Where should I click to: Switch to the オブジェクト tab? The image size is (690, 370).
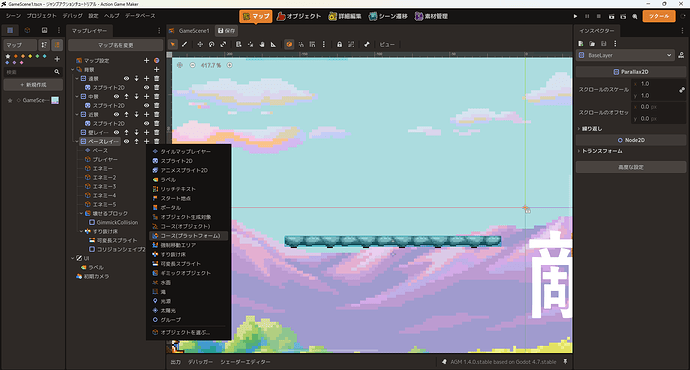click(299, 16)
